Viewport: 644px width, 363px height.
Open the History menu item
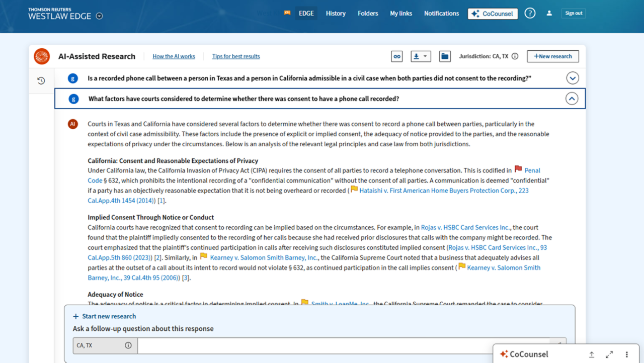(336, 14)
